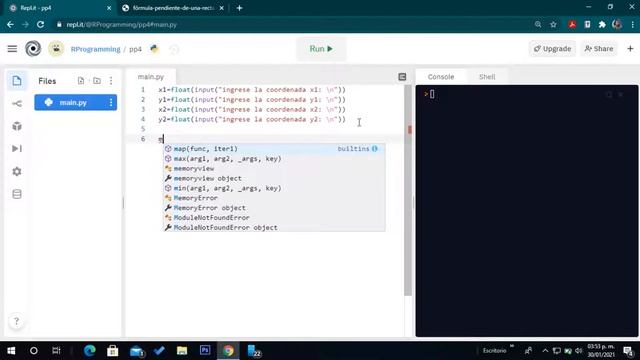
Task: Choose the MemoryError suggestion
Action: (x=274, y=198)
